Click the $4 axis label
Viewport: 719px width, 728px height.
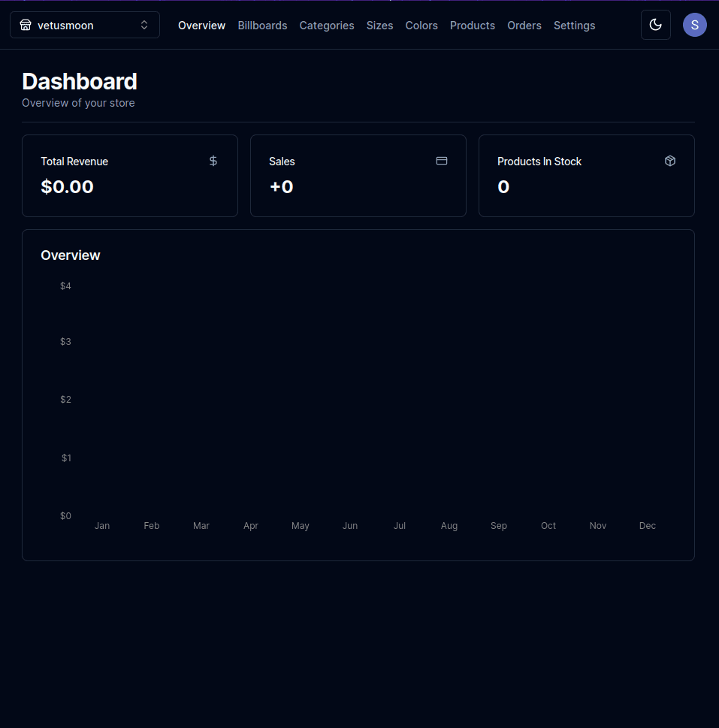click(65, 286)
